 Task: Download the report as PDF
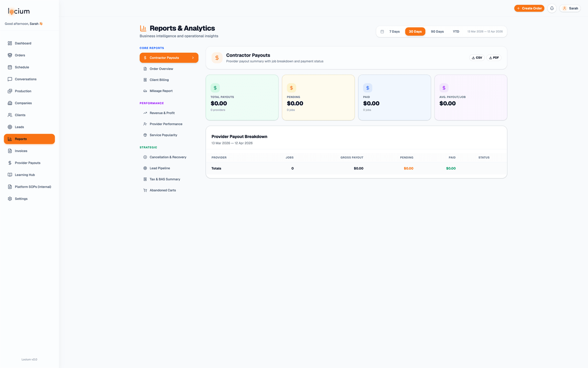(x=494, y=58)
